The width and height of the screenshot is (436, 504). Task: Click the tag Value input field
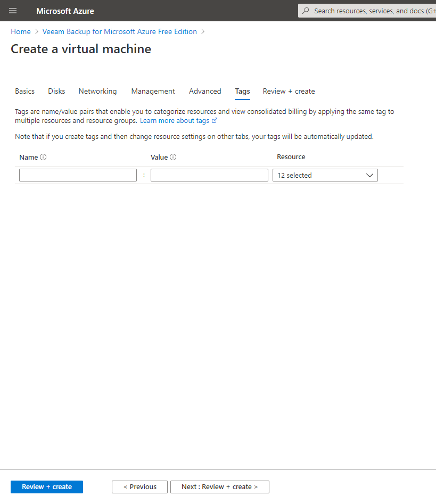(x=209, y=175)
